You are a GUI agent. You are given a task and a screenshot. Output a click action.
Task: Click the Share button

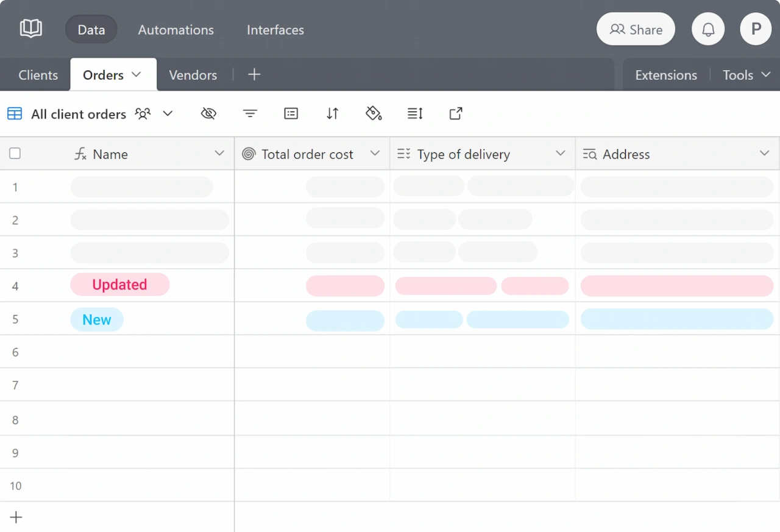(636, 29)
